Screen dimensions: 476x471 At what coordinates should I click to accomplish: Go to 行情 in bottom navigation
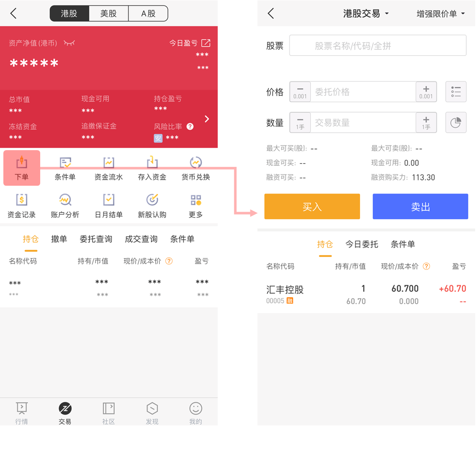[22, 413]
